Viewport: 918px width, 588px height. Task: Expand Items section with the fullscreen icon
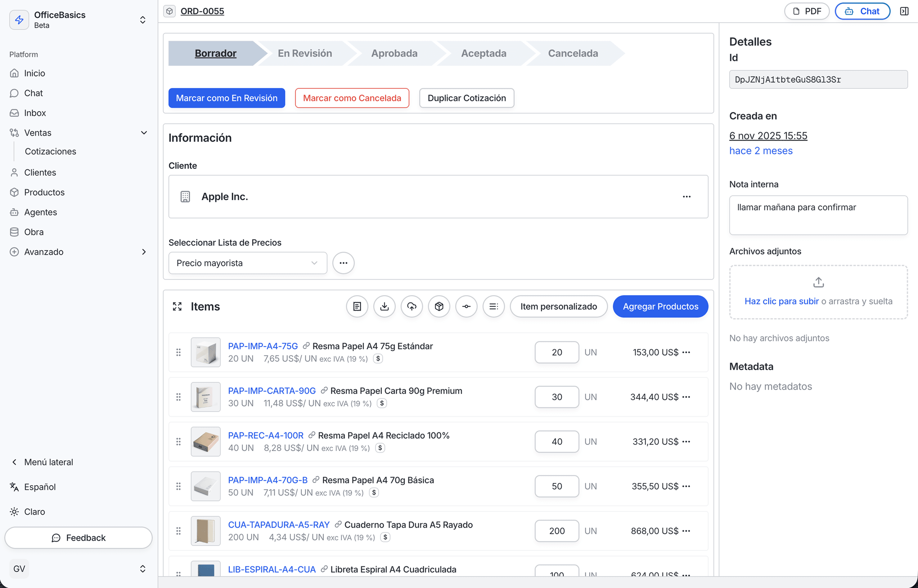click(x=177, y=306)
